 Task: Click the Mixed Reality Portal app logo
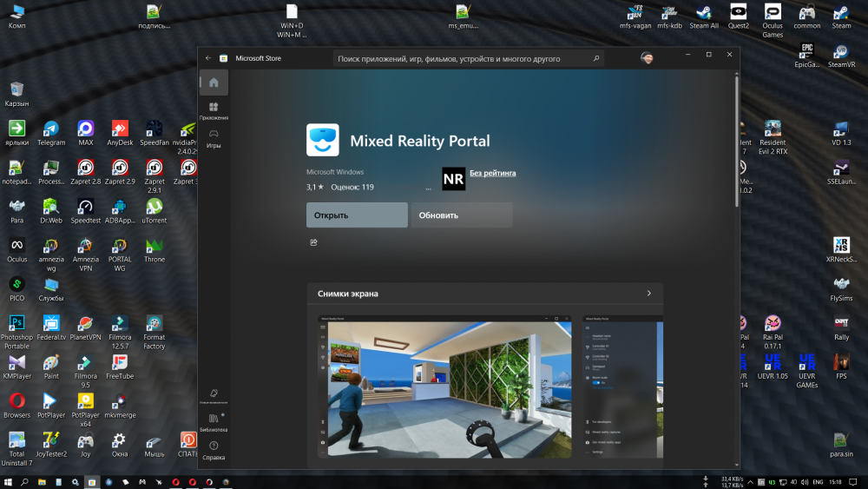point(323,140)
